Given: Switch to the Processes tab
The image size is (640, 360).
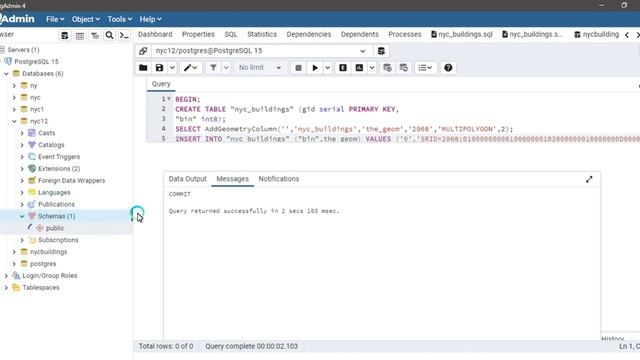Looking at the screenshot, I should click(404, 34).
